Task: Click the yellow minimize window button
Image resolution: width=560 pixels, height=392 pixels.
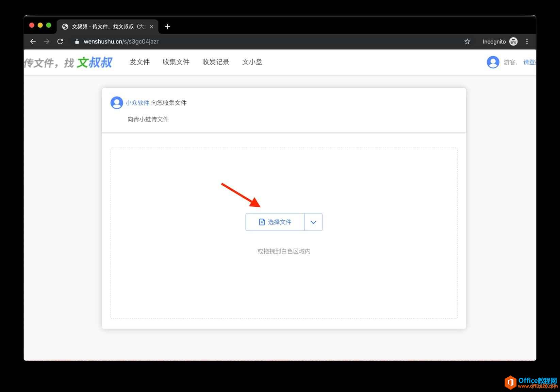Action: tap(40, 25)
